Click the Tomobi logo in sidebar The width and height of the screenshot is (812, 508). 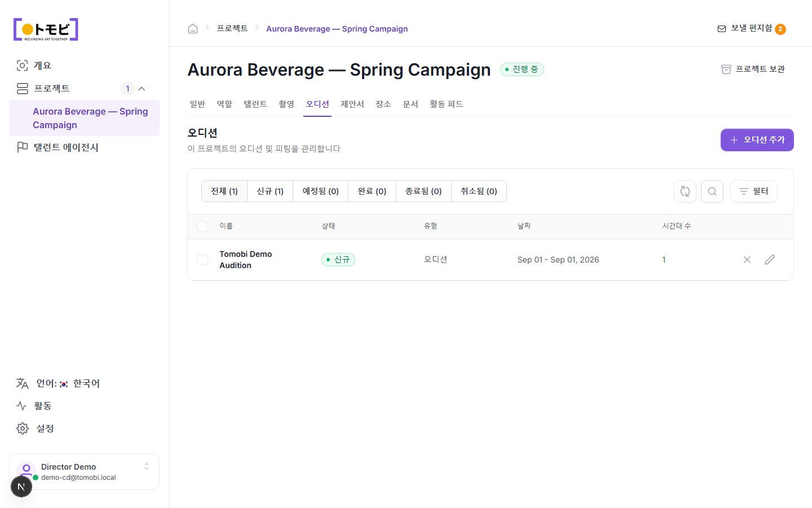pyautogui.click(x=46, y=29)
